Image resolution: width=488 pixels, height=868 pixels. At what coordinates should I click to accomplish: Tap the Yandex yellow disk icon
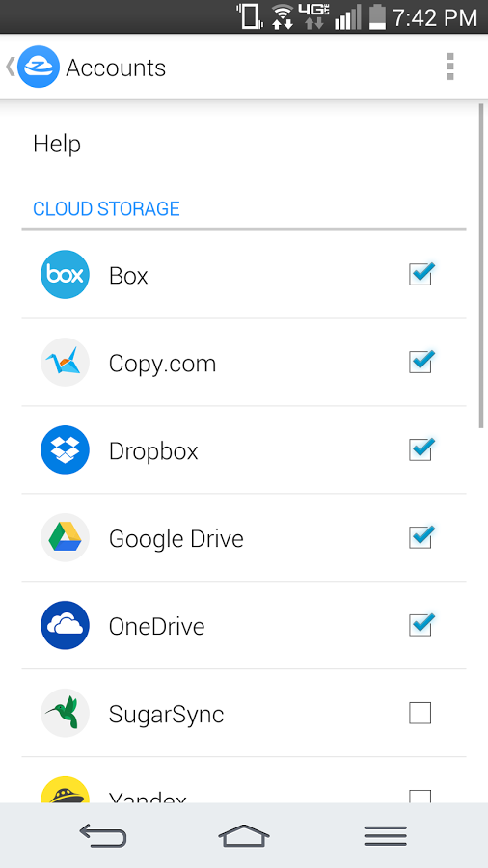click(x=66, y=790)
